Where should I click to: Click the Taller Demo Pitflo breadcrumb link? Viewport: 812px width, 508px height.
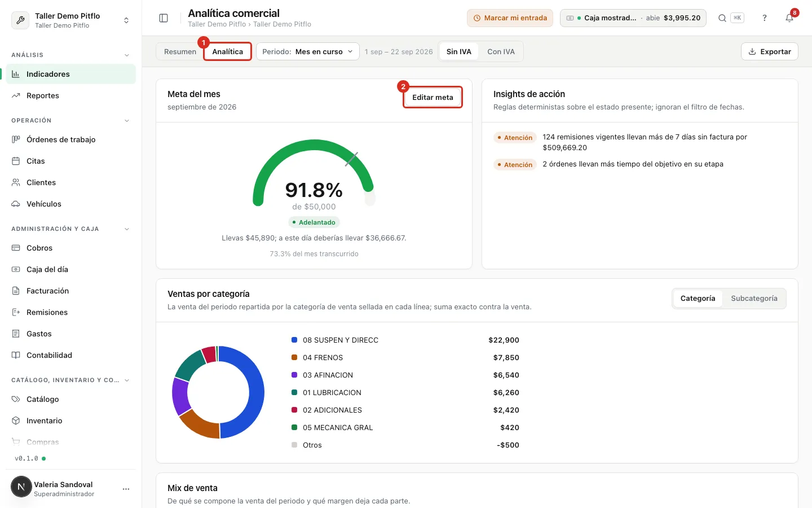pos(217,24)
